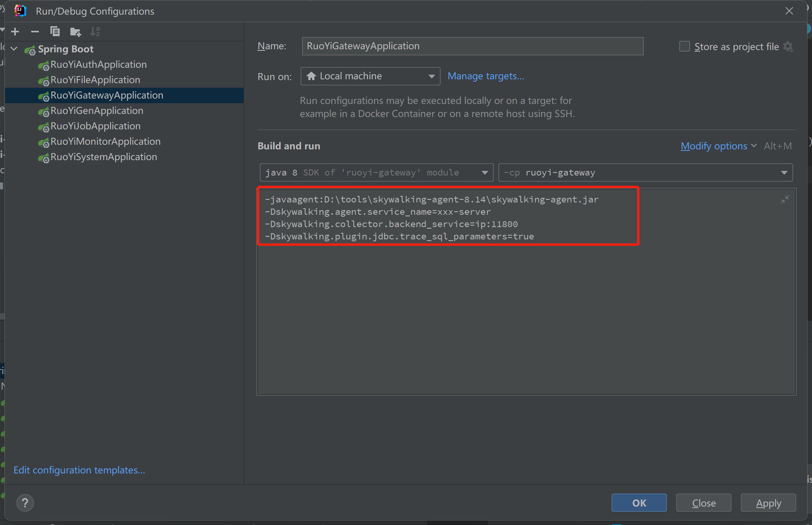Viewport: 812px width, 525px height.
Task: Click the Spring Boot icon next to RuoYiSystemApplication
Action: 43,158
